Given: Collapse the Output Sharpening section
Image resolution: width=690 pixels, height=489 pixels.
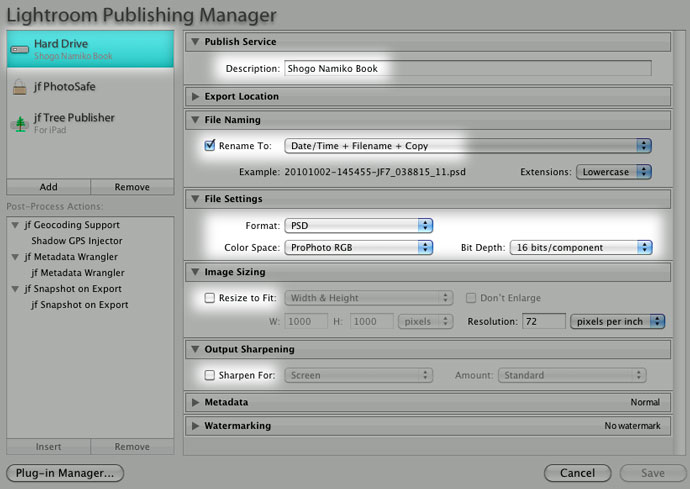Looking at the screenshot, I should pyautogui.click(x=195, y=349).
